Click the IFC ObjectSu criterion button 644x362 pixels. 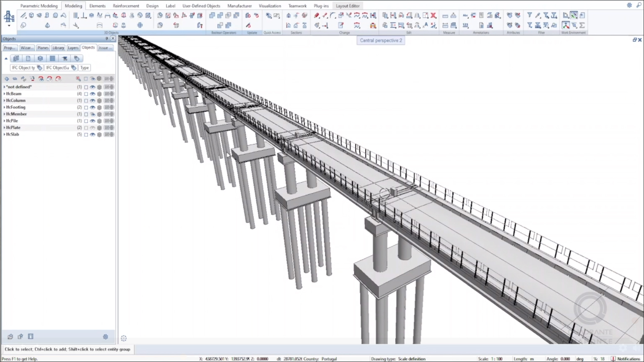pos(61,67)
